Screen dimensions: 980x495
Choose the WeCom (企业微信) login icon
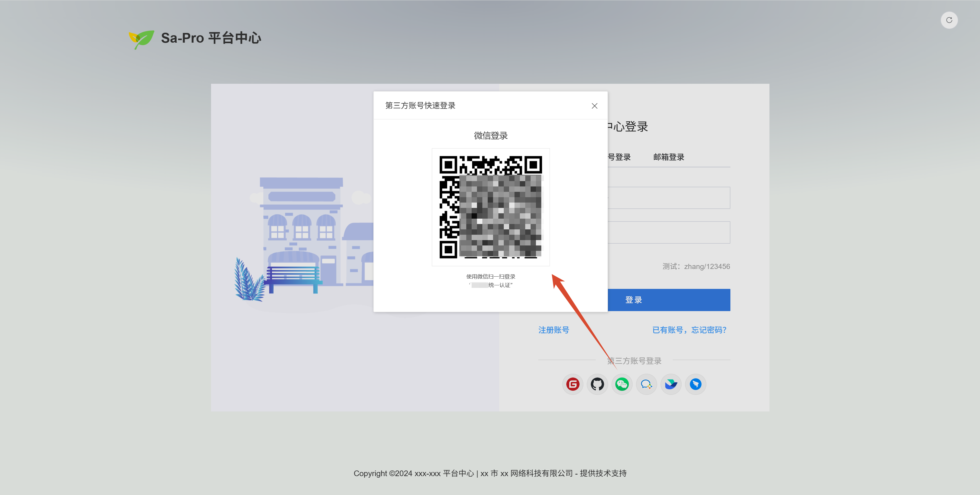pos(646,384)
